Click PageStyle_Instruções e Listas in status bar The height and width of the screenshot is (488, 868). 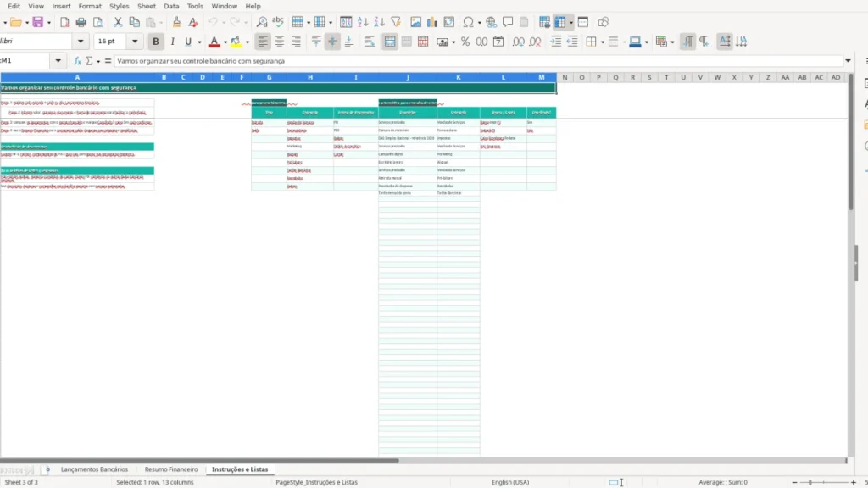coord(317,482)
